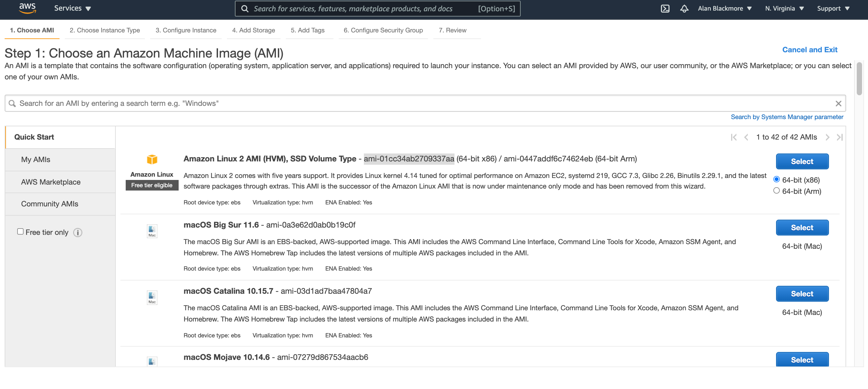Switch to 6. Configure Security Group tab
The width and height of the screenshot is (868, 389).
[383, 30]
